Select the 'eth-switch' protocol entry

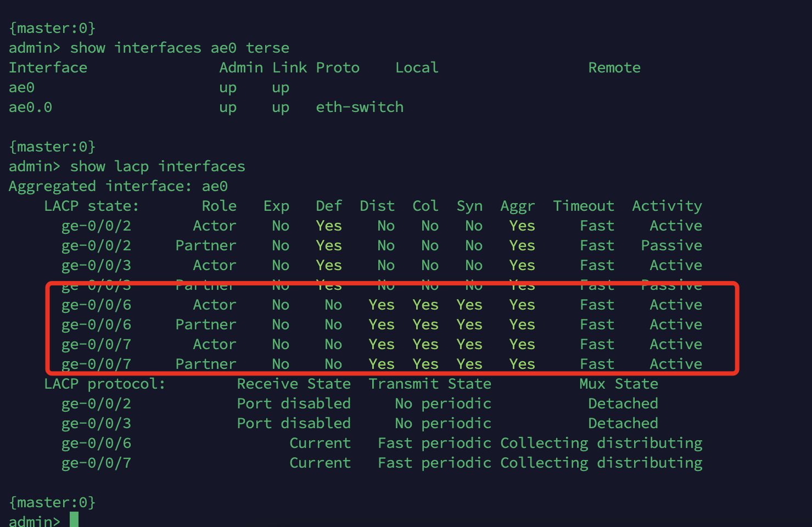click(x=360, y=108)
